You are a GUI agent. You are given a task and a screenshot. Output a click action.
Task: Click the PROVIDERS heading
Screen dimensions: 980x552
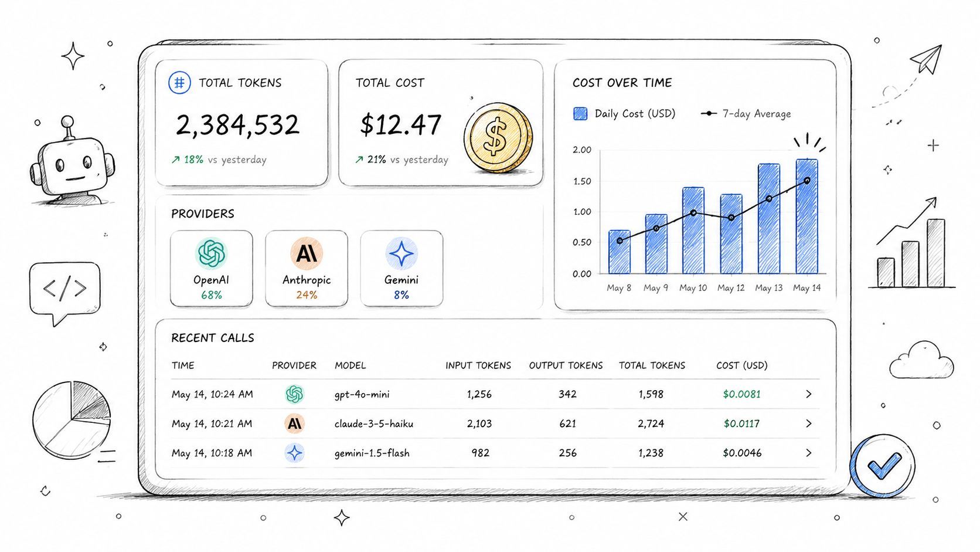[x=203, y=214]
